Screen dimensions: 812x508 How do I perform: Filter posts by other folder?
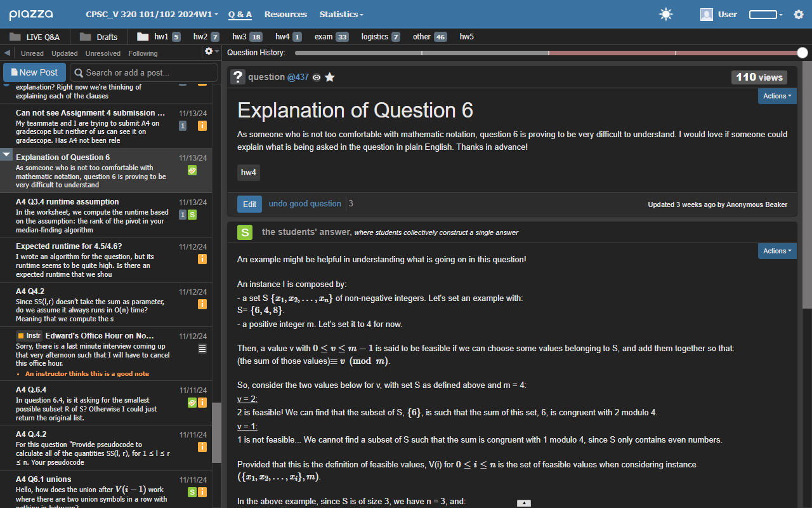pos(429,37)
